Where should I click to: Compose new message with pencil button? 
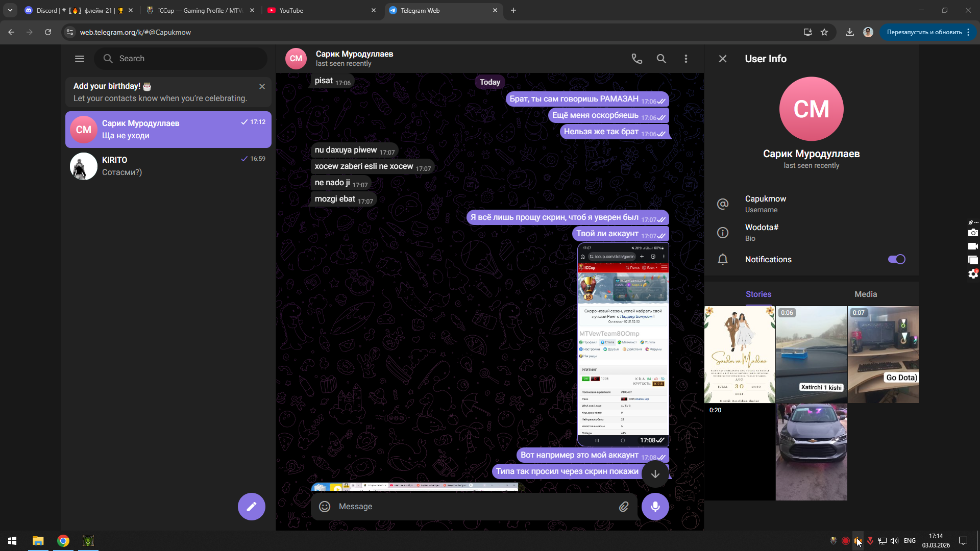251,507
